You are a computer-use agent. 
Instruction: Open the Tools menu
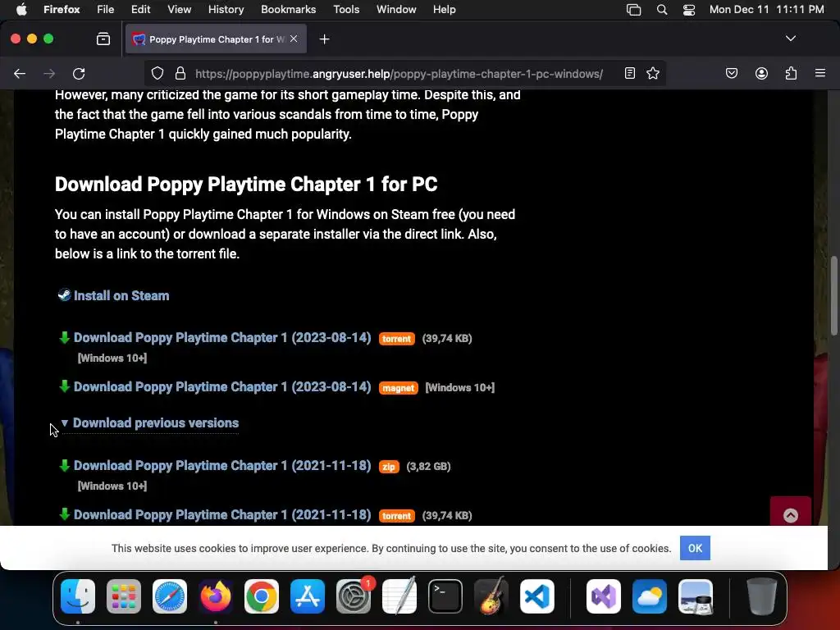click(x=346, y=10)
